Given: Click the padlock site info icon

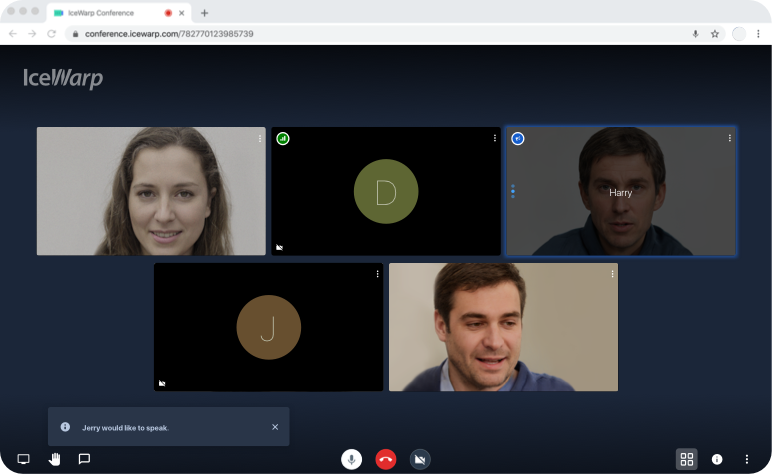Looking at the screenshot, I should 75,34.
